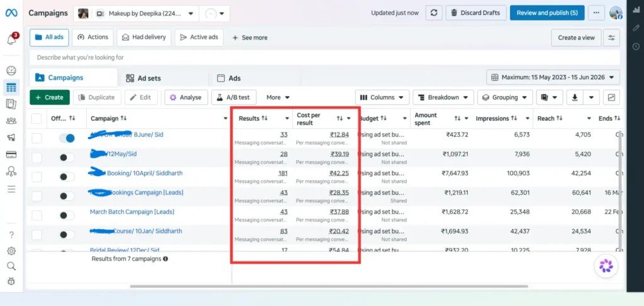Click the A/B test button

point(234,97)
